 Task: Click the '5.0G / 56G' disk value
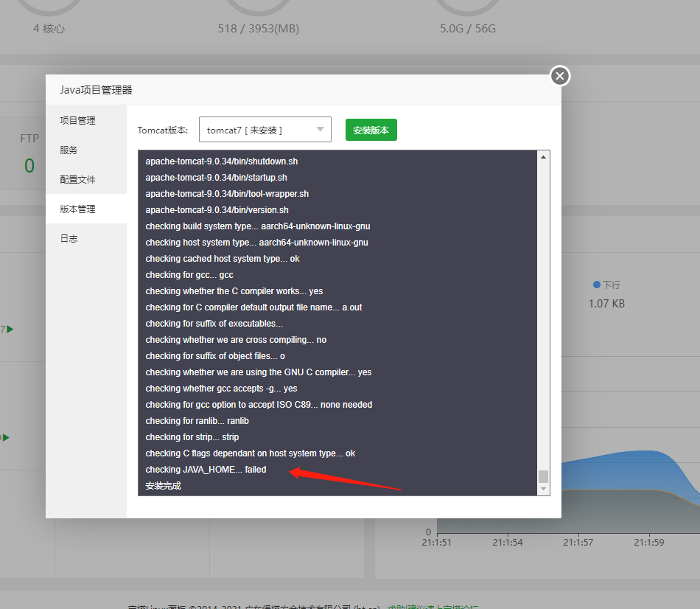[468, 29]
